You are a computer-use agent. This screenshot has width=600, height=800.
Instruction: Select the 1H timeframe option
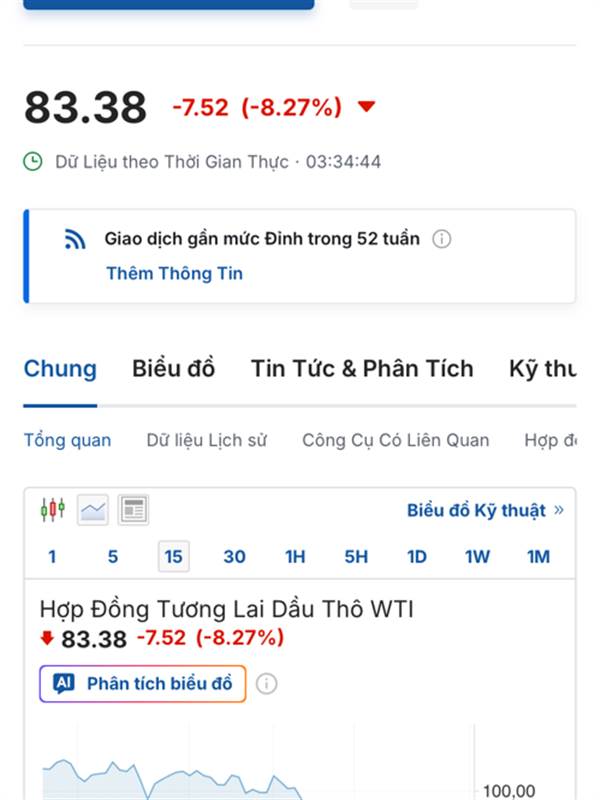coord(295,557)
